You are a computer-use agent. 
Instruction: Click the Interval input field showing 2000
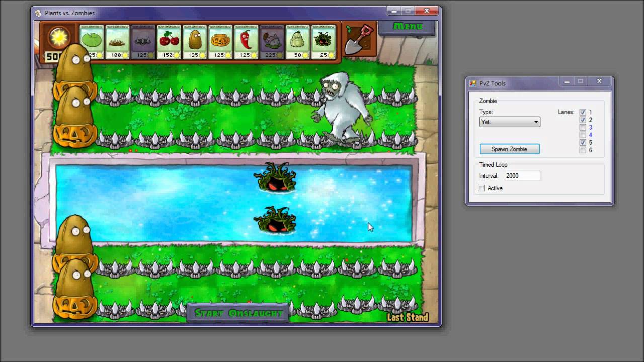pyautogui.click(x=522, y=176)
